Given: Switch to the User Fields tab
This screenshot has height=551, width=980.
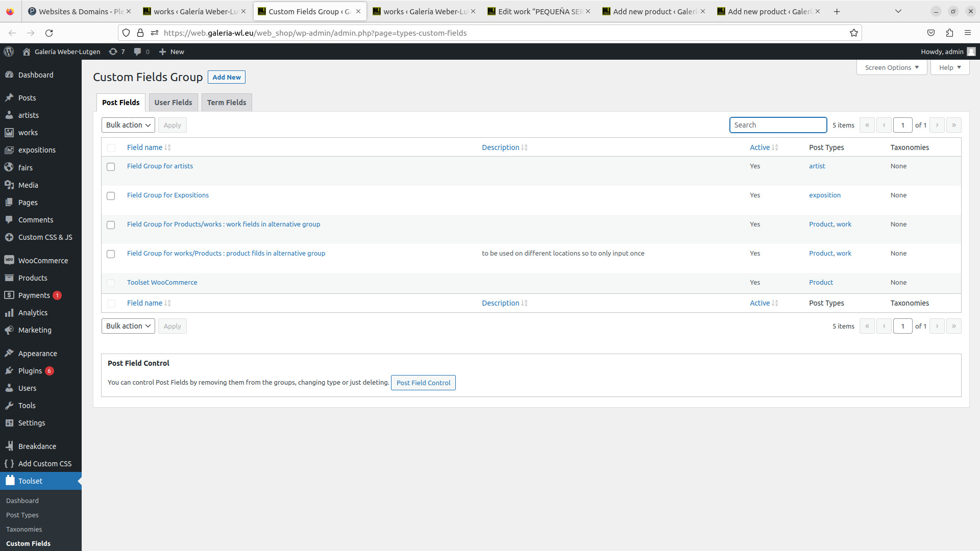Looking at the screenshot, I should coord(173,103).
